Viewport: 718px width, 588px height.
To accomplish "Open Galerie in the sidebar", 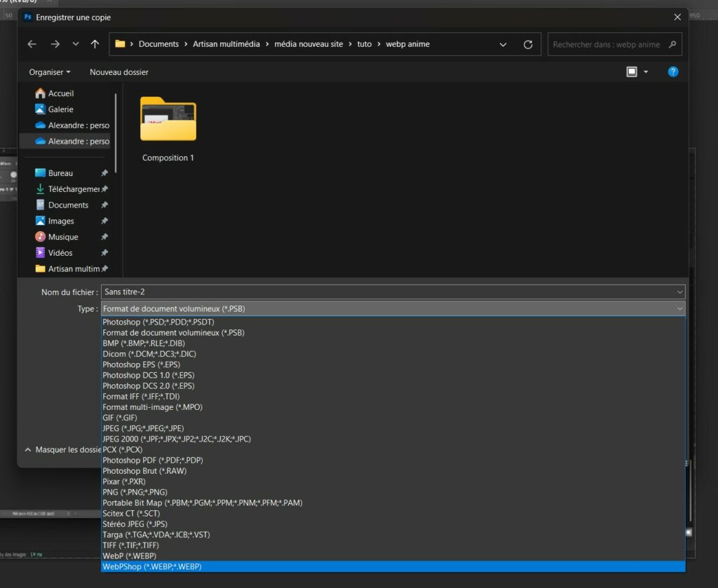I will click(x=60, y=109).
